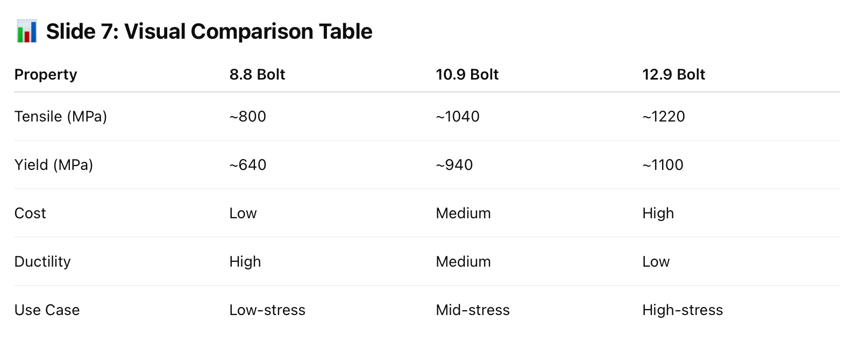Click the bar chart emoji icon
Image resolution: width=868 pixels, height=343 pixels.
point(26,31)
